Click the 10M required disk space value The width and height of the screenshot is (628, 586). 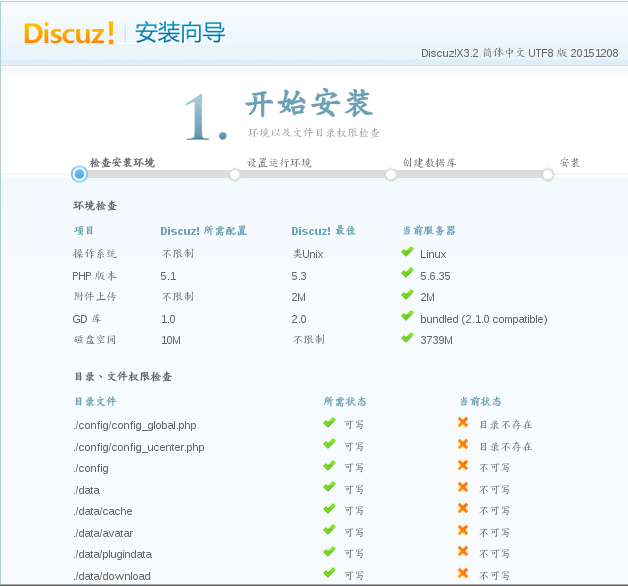(171, 340)
